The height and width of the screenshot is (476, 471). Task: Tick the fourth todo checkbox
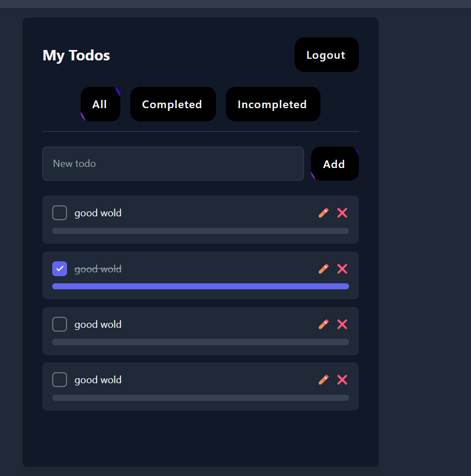(x=59, y=380)
